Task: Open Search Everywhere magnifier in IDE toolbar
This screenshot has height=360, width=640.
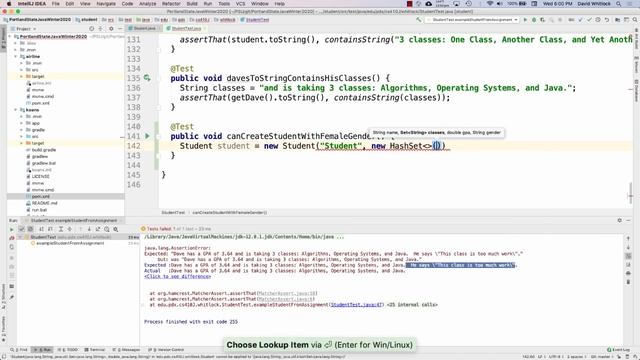Action: click(635, 20)
